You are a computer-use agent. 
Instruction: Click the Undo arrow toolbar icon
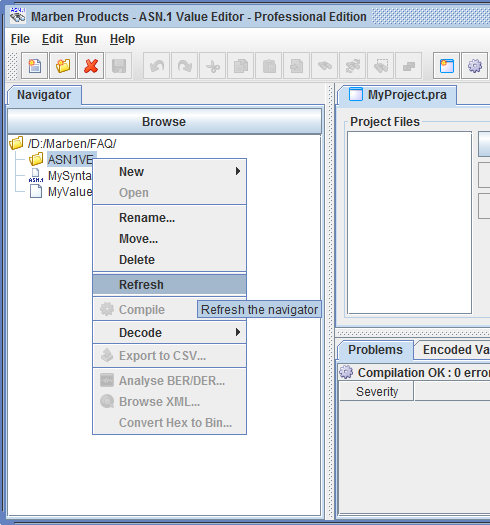coord(156,66)
